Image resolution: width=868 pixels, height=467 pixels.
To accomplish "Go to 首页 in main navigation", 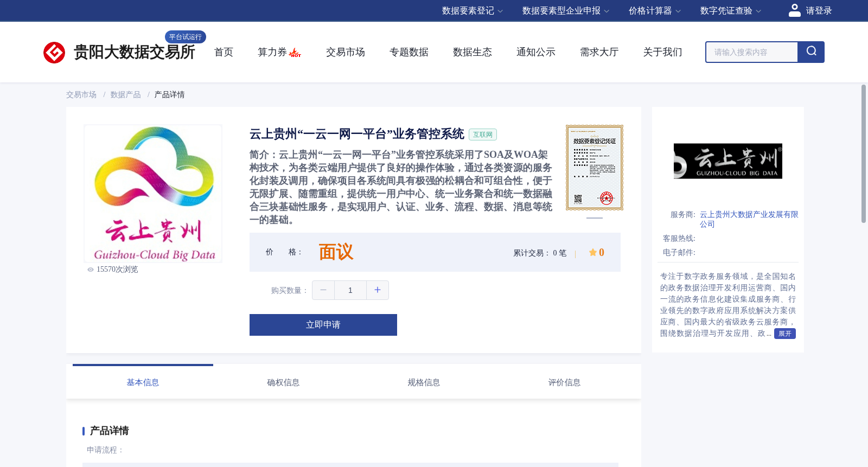I will pyautogui.click(x=224, y=52).
